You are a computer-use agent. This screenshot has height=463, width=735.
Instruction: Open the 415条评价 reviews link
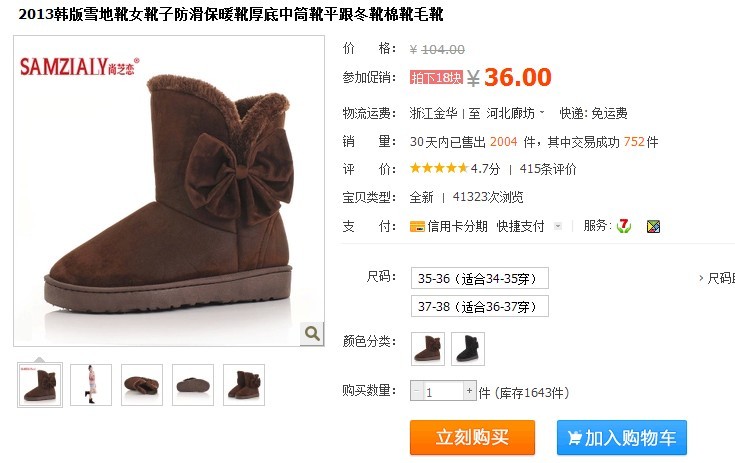[548, 169]
